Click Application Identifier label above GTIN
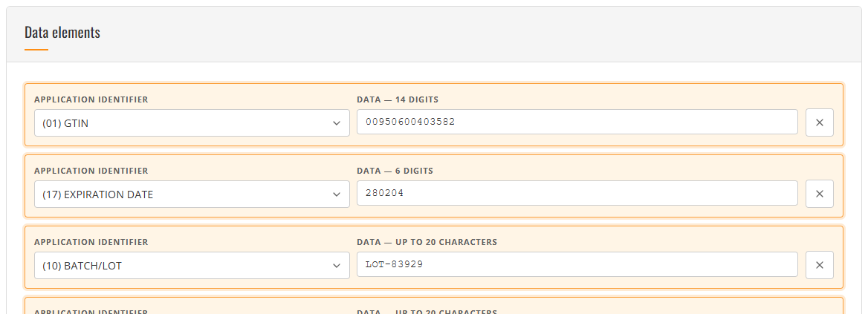Viewport: 868px width, 314px height. coord(91,100)
